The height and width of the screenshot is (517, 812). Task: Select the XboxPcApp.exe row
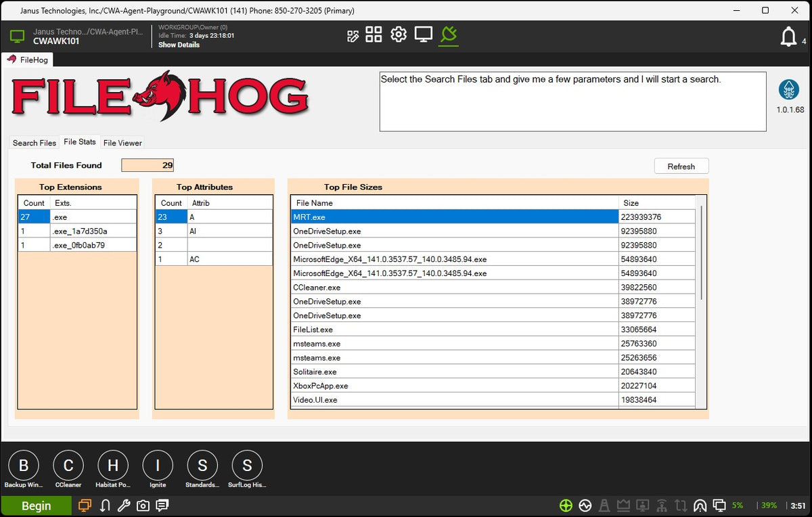pos(493,386)
